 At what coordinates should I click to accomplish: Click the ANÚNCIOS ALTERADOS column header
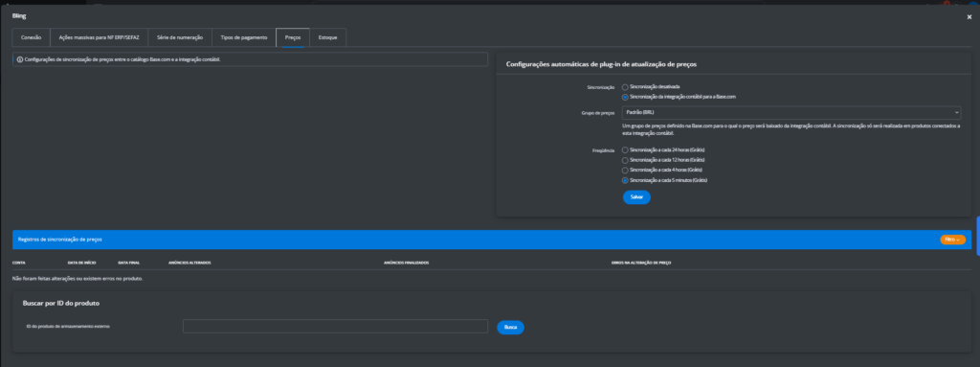(x=189, y=263)
